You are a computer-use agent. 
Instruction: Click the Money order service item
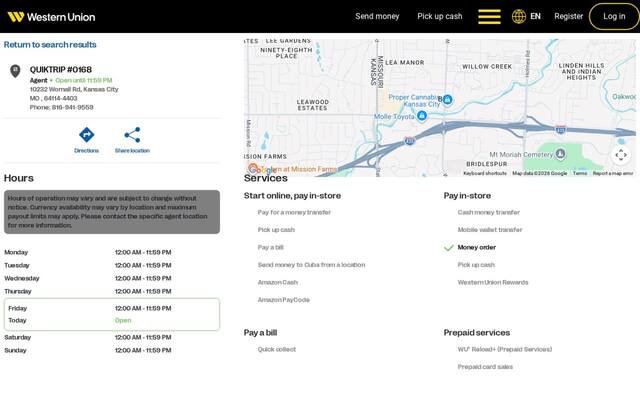(477, 247)
